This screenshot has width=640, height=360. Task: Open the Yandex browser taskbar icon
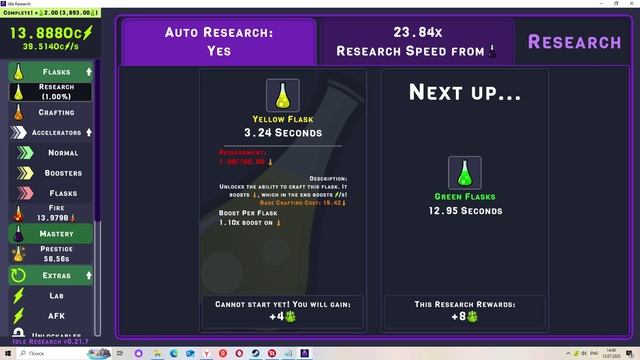click(207, 353)
